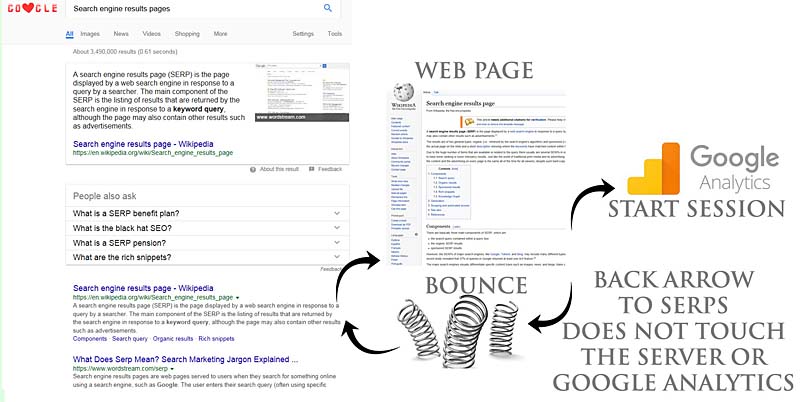Click the Wikipedia citation-needed notice icon
800x402 pixels.
click(467, 122)
